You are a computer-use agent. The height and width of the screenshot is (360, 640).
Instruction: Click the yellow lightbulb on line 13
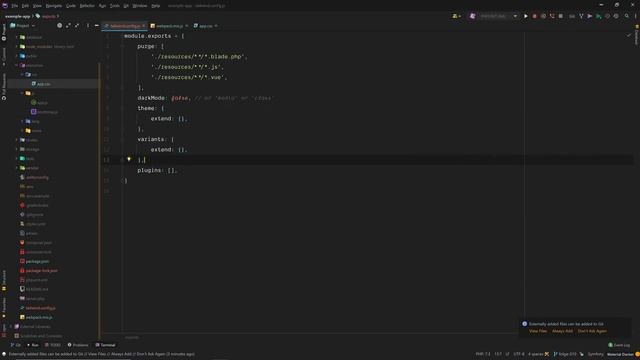(129, 159)
